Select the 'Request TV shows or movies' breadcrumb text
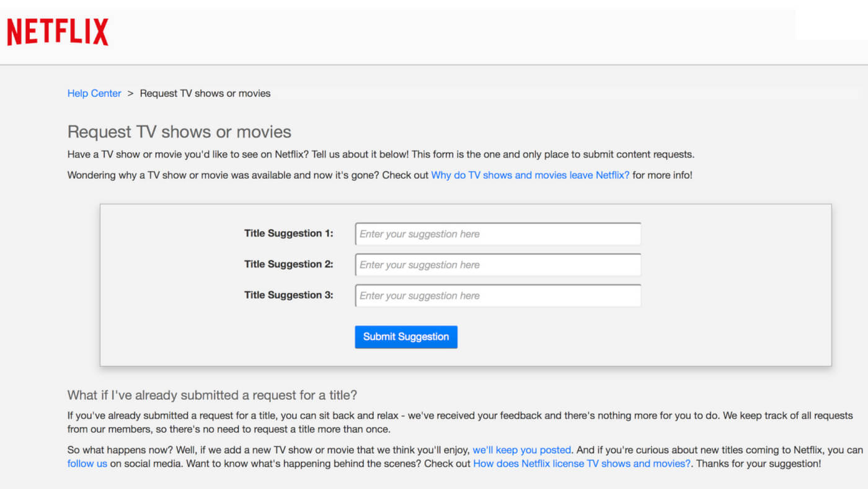The height and width of the screenshot is (489, 868). 205,93
